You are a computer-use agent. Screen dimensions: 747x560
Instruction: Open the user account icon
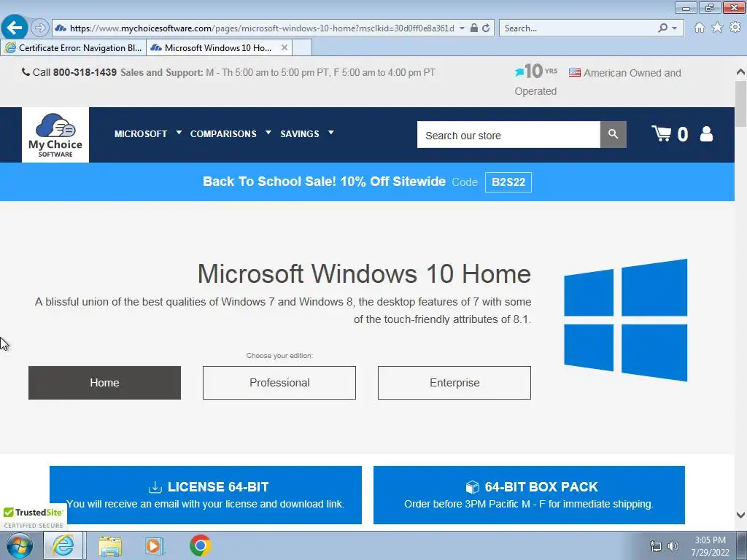(706, 134)
